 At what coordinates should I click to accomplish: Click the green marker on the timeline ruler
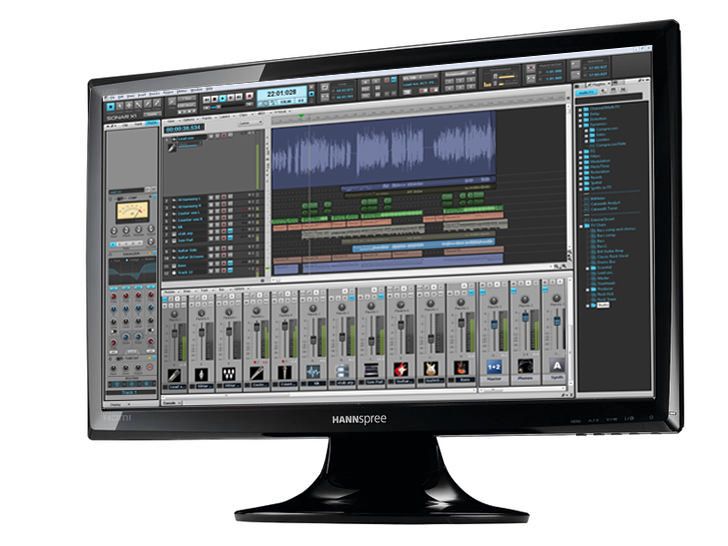[x=300, y=115]
